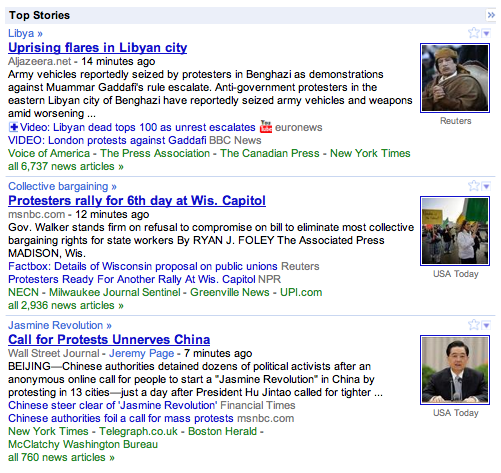The height and width of the screenshot is (473, 501).
Task: Open 'Protesters rally for 6th day' headline
Action: pyautogui.click(x=137, y=200)
